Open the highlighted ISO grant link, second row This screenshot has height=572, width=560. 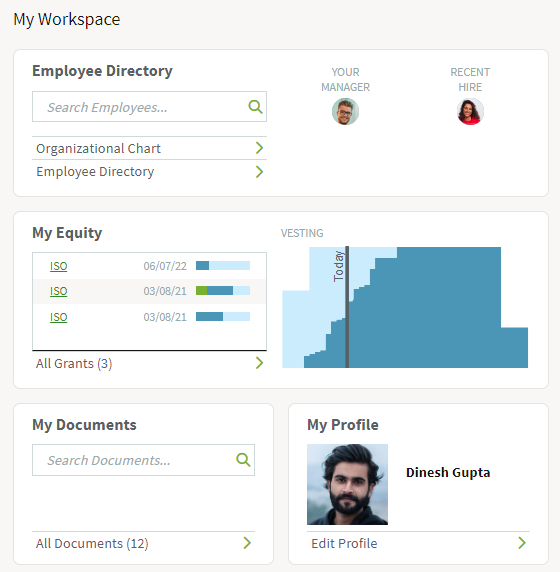(58, 291)
